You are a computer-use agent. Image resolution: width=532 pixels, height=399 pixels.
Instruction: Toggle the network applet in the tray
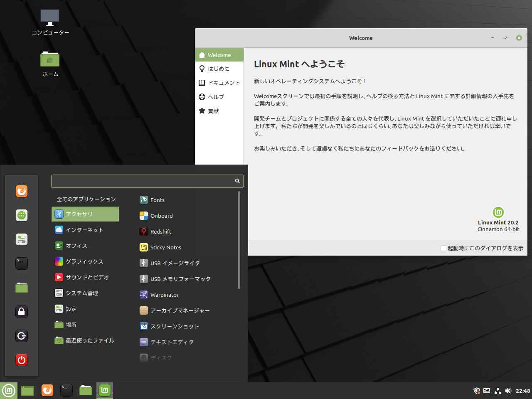(x=498, y=391)
